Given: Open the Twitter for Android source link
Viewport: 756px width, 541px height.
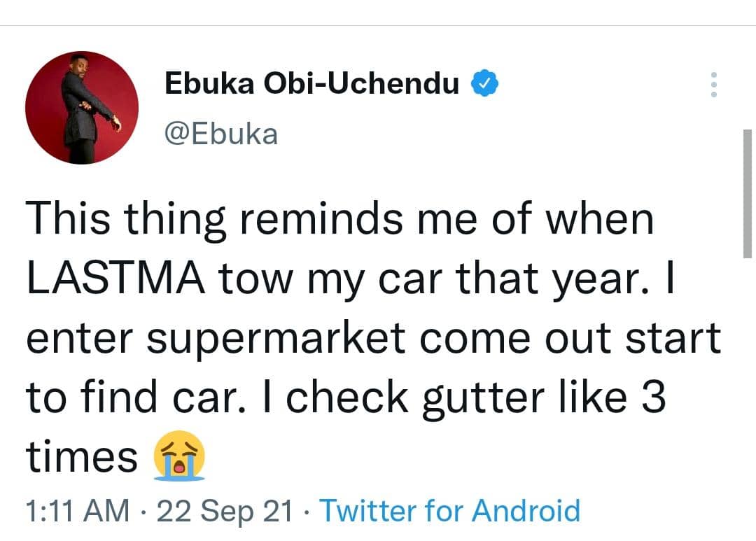Looking at the screenshot, I should [450, 511].
